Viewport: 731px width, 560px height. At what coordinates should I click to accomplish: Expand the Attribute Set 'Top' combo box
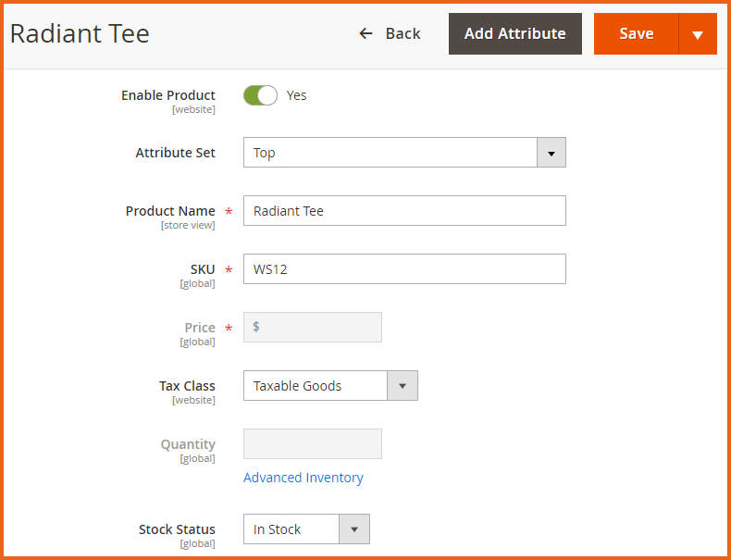pos(390,153)
